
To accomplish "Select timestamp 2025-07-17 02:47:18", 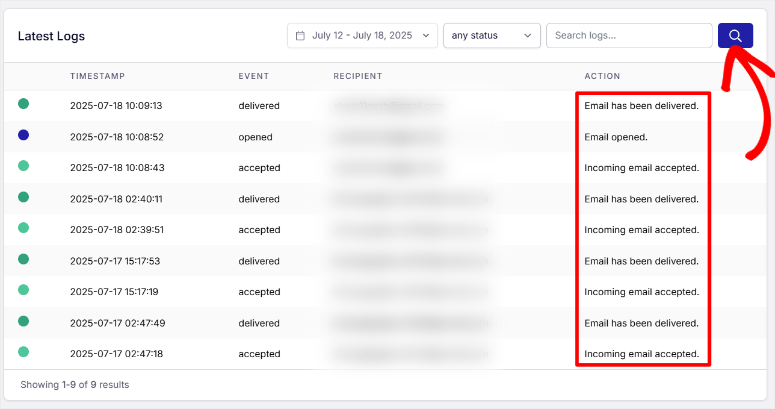I will point(117,354).
